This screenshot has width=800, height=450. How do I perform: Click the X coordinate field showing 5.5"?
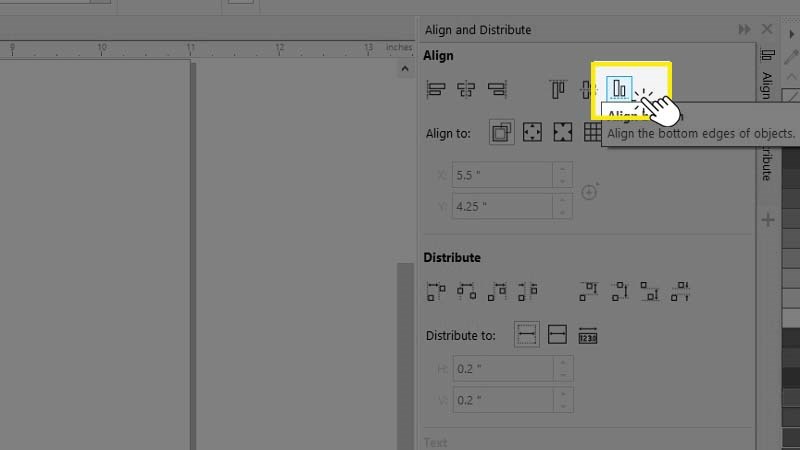502,175
